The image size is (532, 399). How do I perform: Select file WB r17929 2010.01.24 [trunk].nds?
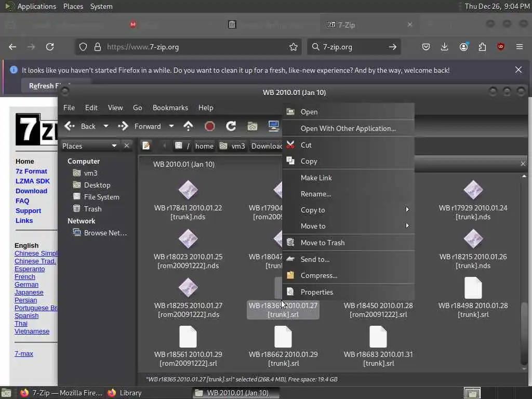[x=473, y=200]
